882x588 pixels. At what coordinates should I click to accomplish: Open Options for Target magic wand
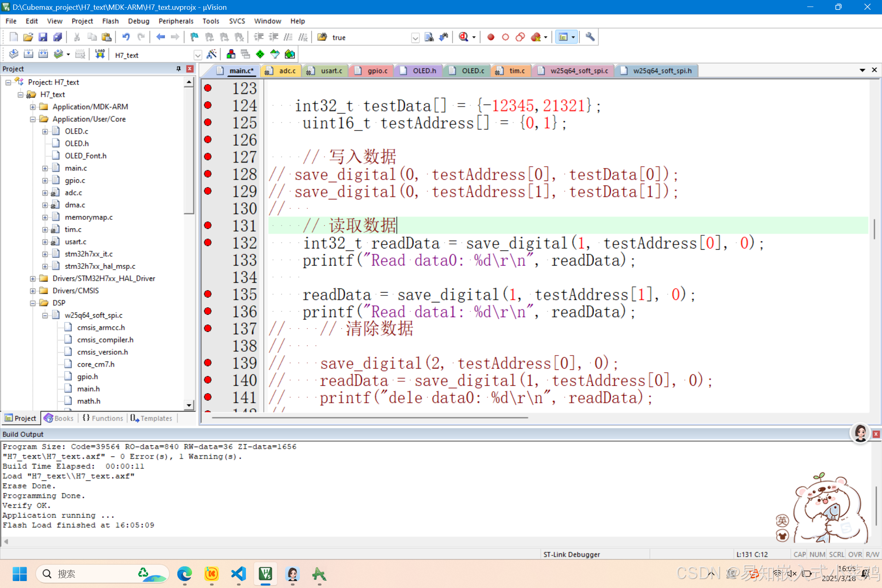point(212,54)
